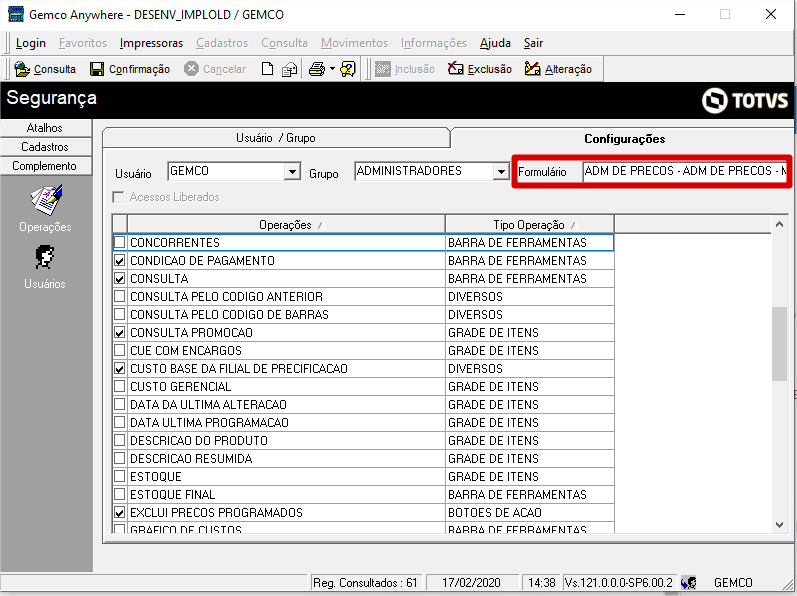Select the DATA DA ULTIMA ALTERACAO row text
Image resolution: width=797 pixels, height=596 pixels.
click(208, 405)
